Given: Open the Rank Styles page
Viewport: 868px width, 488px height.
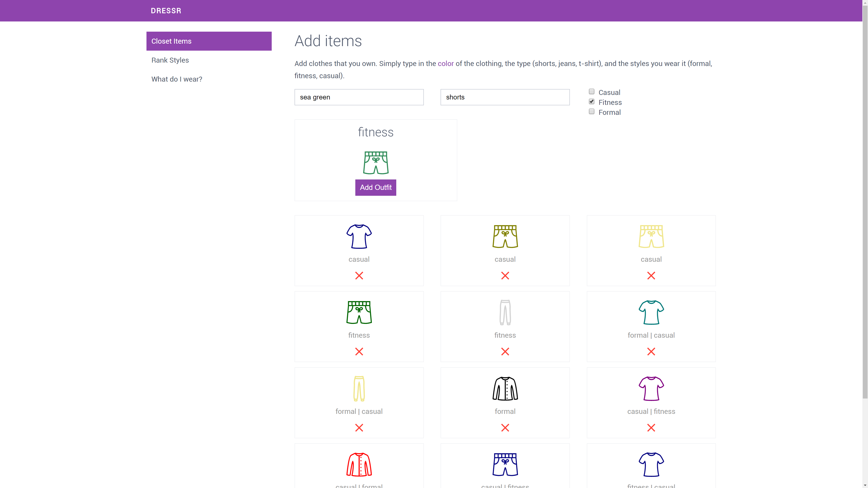Looking at the screenshot, I should pos(170,60).
